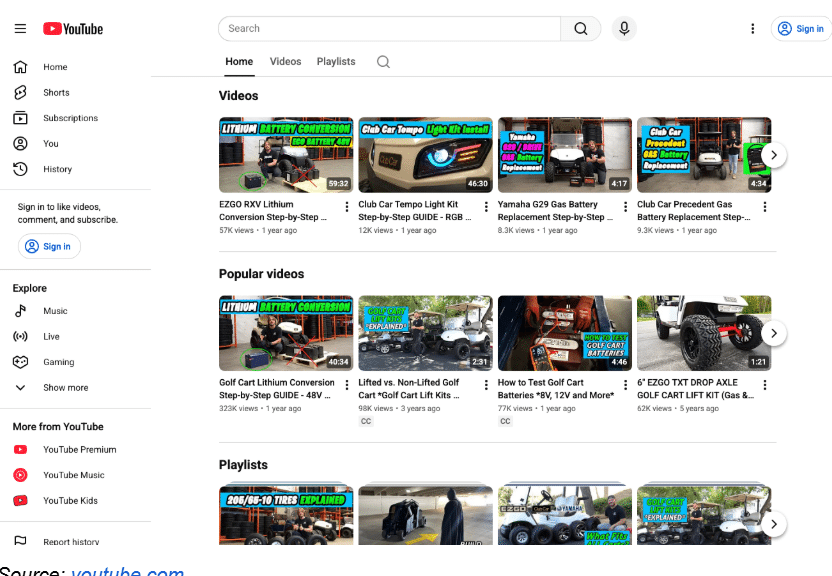This screenshot has width=832, height=576.
Task: Open the Golf Cart Lift Kits Explained playlist
Action: 704,513
